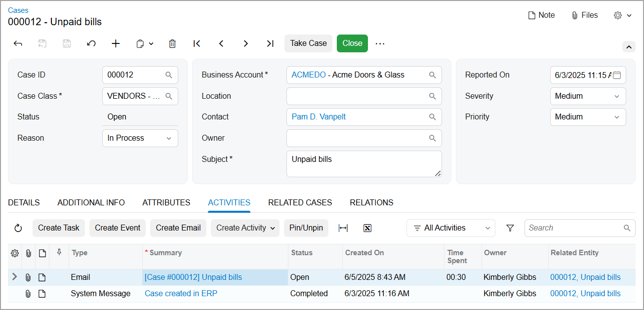Screen dimensions: 644x310
Task: Click the Fit to Screen columns icon
Action: click(343, 228)
